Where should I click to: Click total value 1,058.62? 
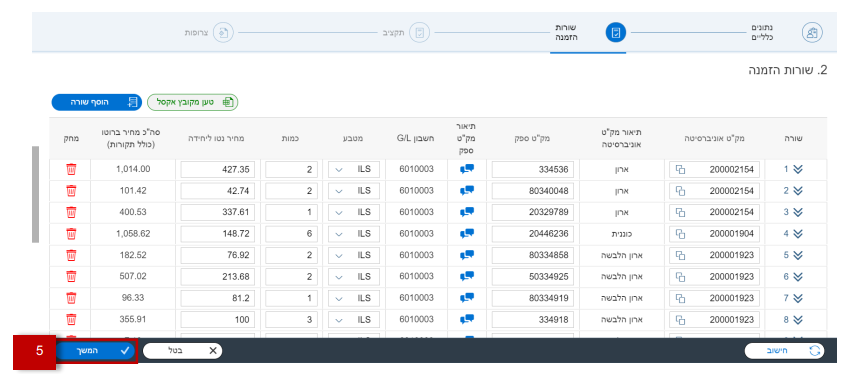(133, 234)
